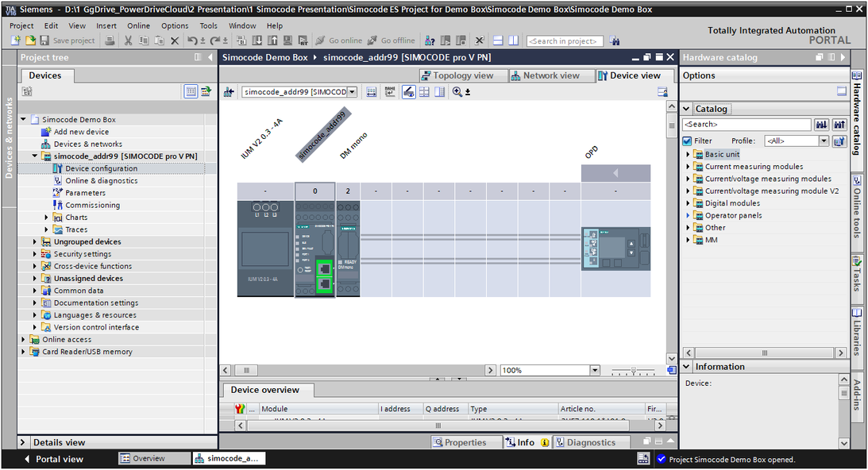Click the search-up icon in Hardware catalog
The image size is (868, 470).
(x=839, y=125)
